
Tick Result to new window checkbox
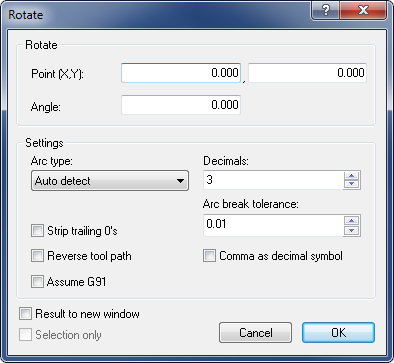coord(25,314)
